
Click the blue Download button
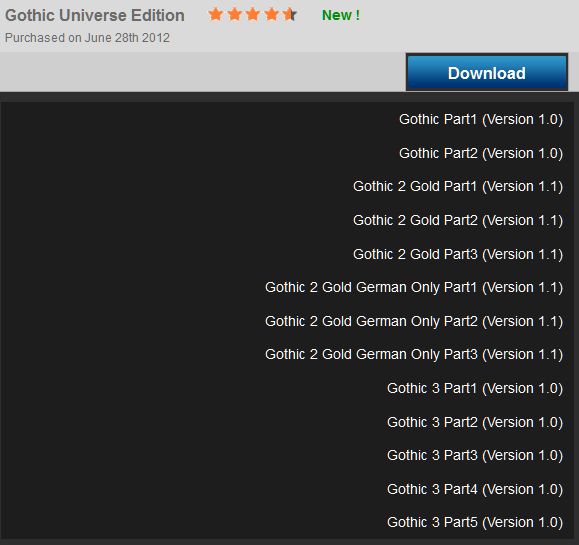coord(487,72)
